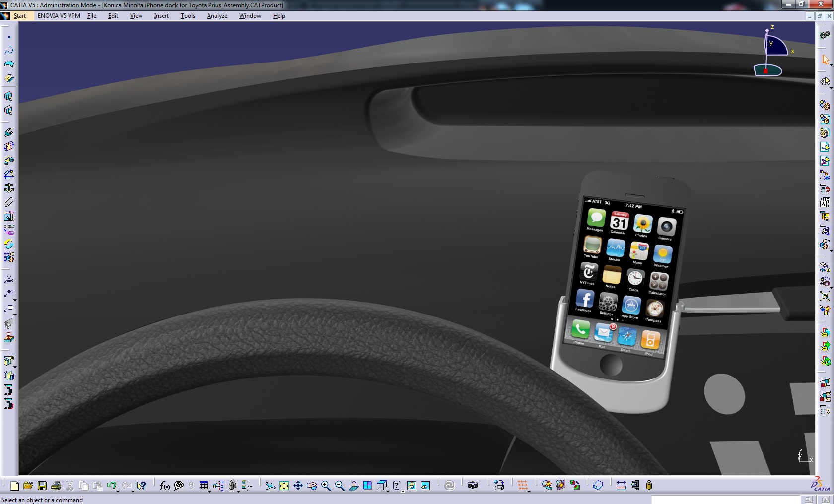This screenshot has width=834, height=504.
Task: Select the Spline curve tool on left toolbar
Action: [9, 51]
